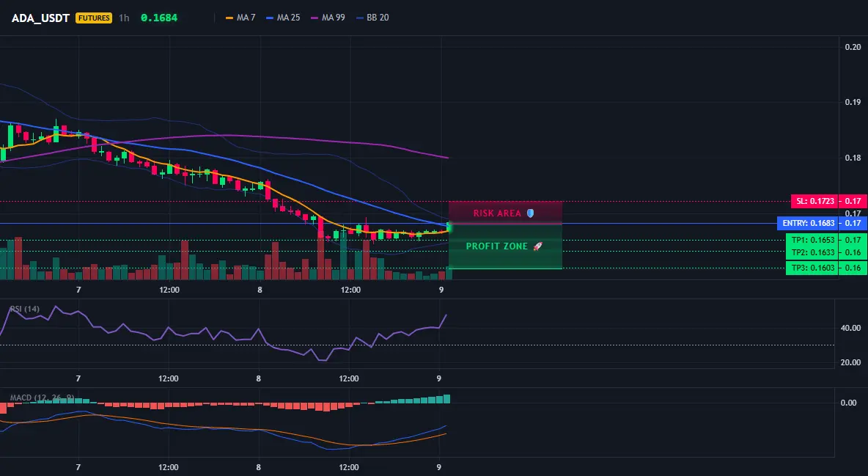This screenshot has width=868, height=476.
Task: Toggle the MA 25 legend entry
Action: [284, 18]
